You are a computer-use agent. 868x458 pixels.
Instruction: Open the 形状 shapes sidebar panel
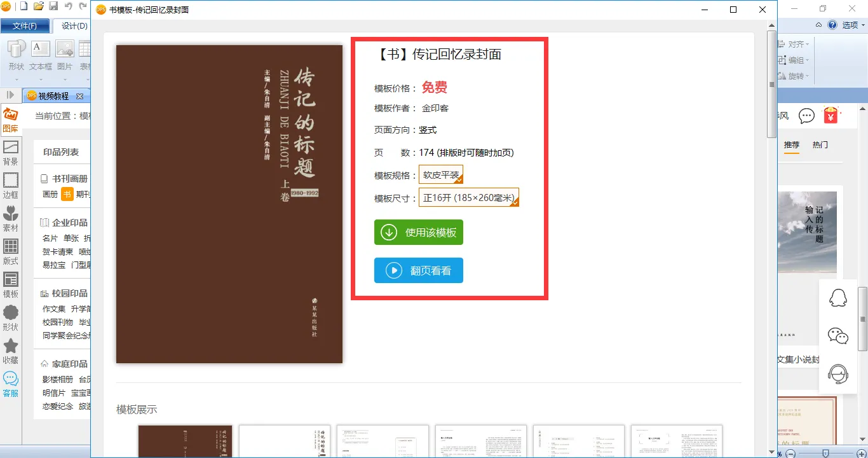[x=10, y=318]
